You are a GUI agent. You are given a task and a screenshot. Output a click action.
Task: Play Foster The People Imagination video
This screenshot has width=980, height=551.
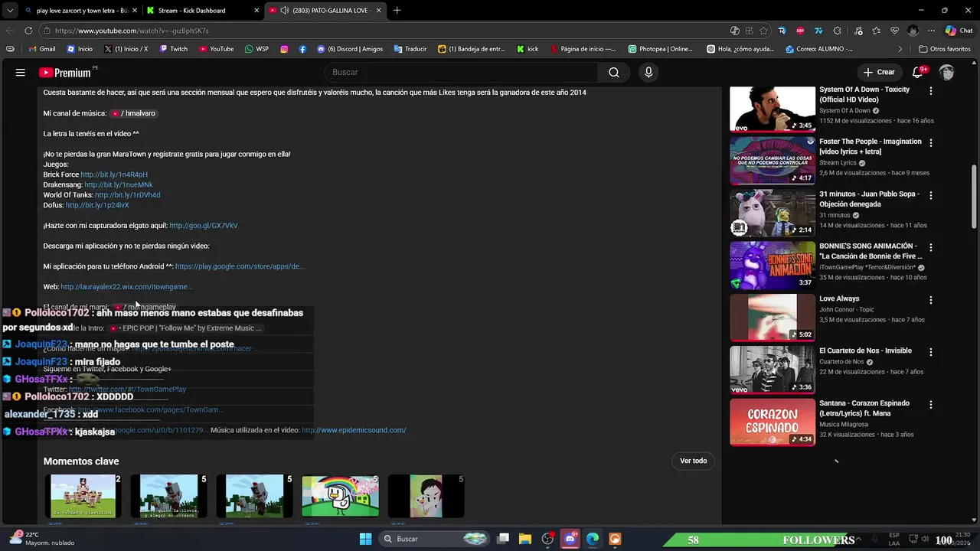[773, 161]
